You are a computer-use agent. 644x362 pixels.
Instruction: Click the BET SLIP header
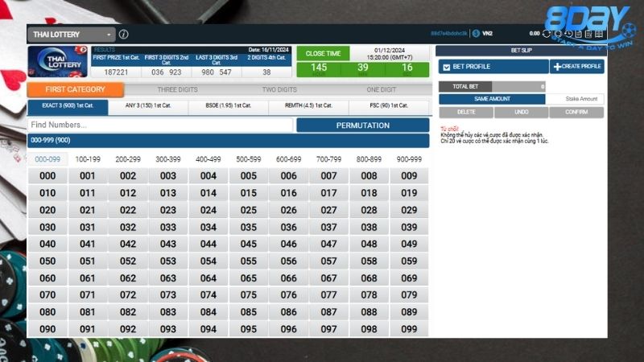pyautogui.click(x=521, y=50)
